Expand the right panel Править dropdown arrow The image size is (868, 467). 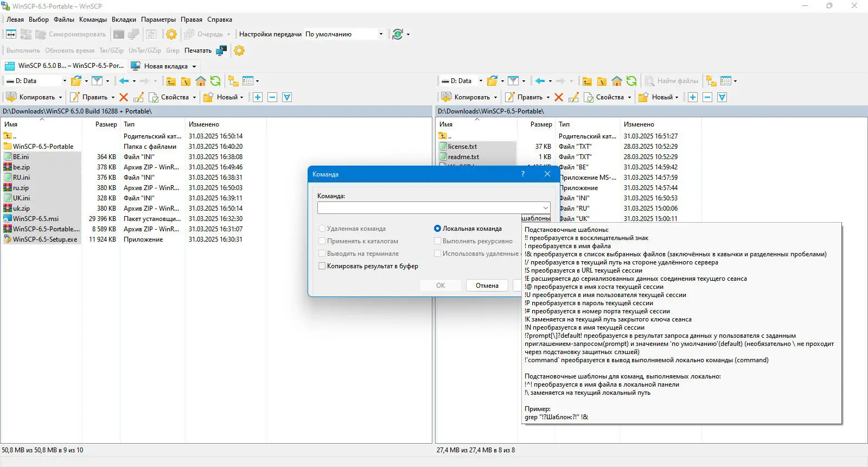click(x=548, y=97)
